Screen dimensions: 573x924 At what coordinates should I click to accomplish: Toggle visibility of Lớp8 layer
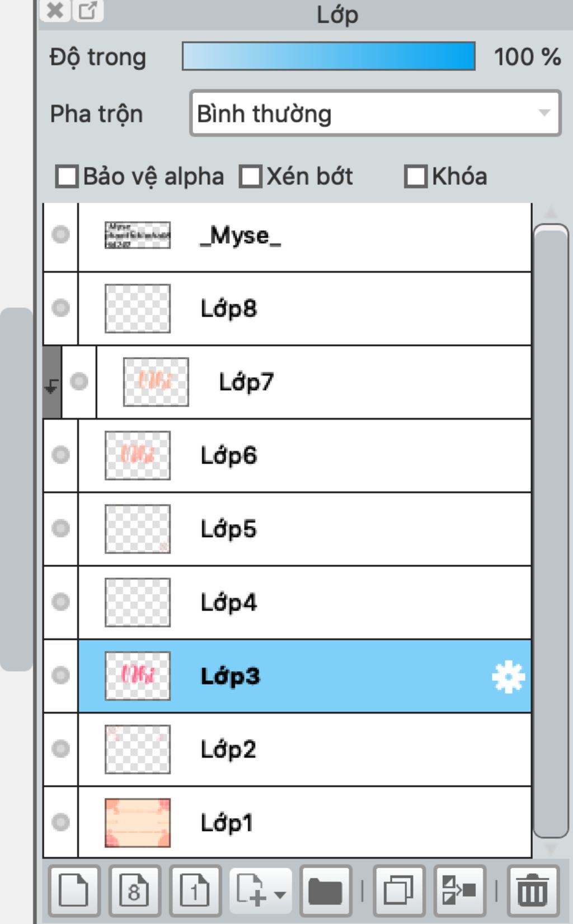(x=60, y=308)
